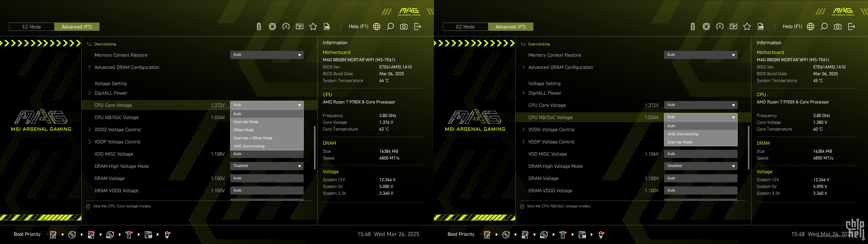Select USB floppy boot device, left Boot Priority

point(148,235)
